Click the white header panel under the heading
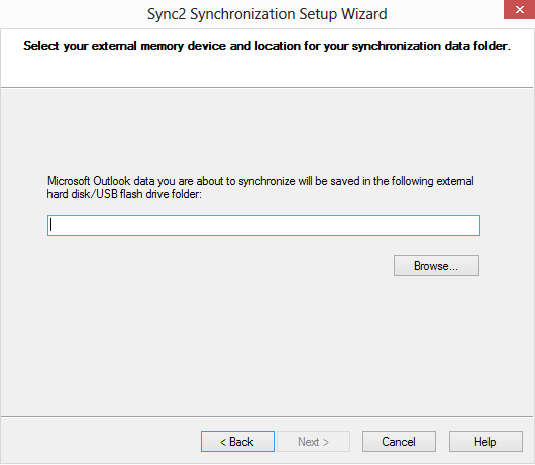Image resolution: width=535 pixels, height=465 pixels. [x=266, y=70]
